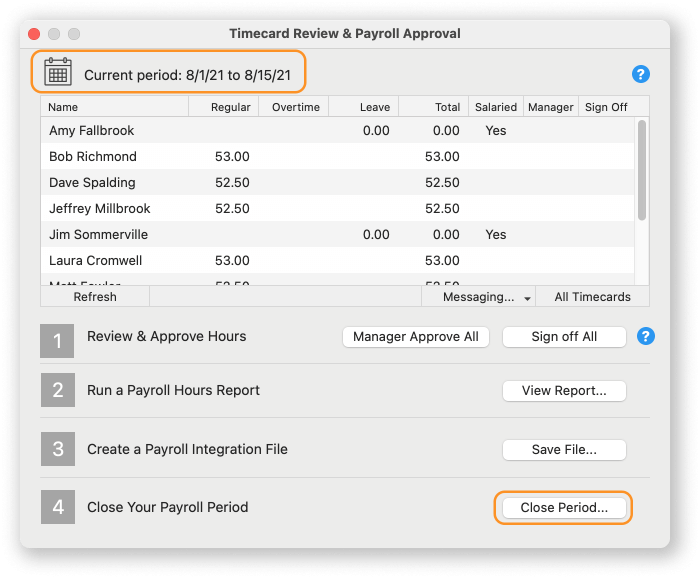Select the Jim Sommerville row

pyautogui.click(x=338, y=234)
